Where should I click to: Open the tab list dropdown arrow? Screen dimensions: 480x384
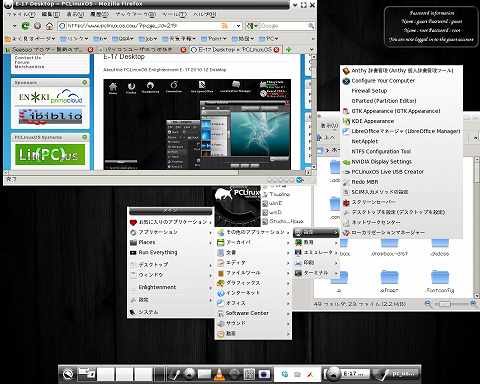(312, 50)
